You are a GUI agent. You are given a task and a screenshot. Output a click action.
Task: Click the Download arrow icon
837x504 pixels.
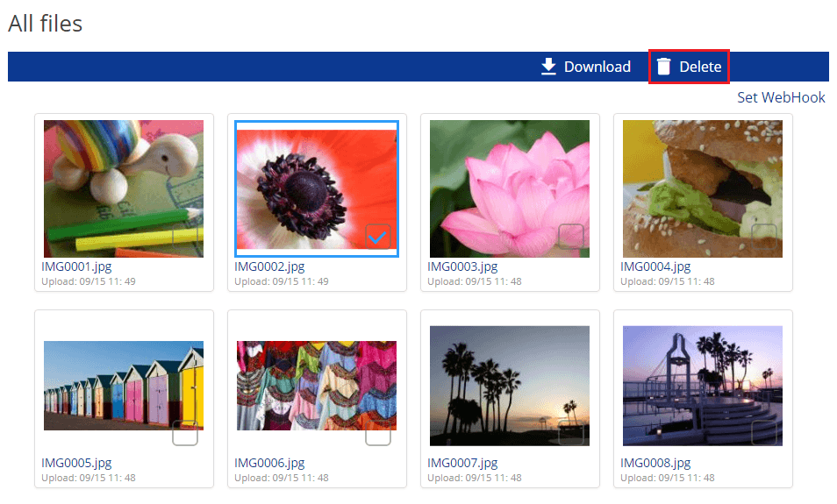(549, 67)
